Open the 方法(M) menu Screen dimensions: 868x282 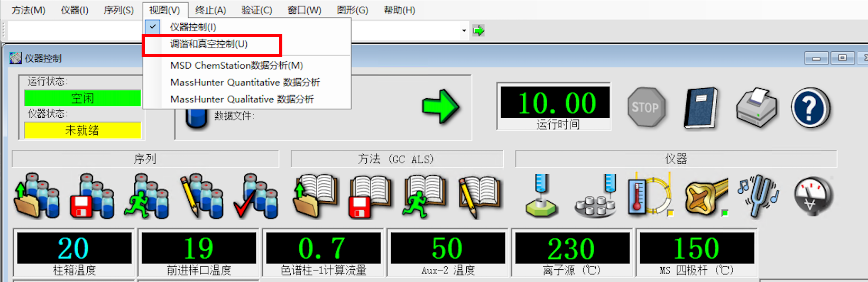29,10
